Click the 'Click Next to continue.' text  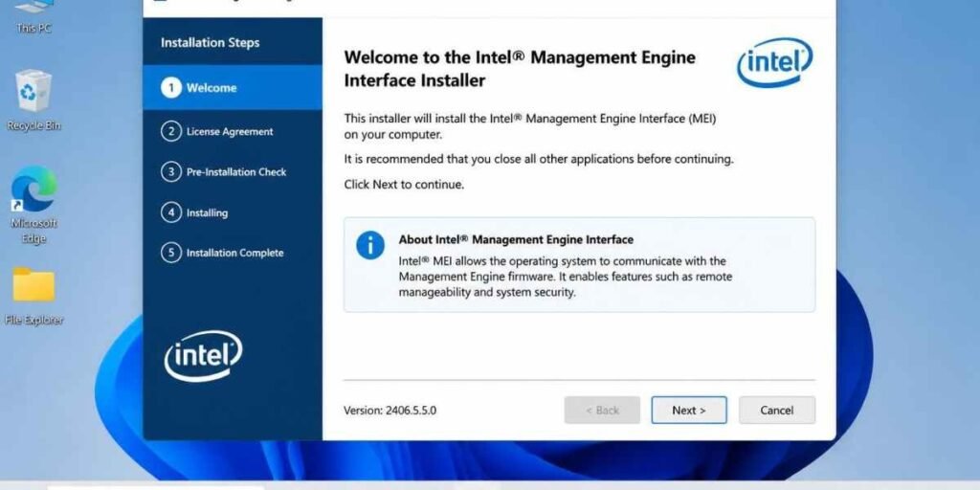coord(405,185)
